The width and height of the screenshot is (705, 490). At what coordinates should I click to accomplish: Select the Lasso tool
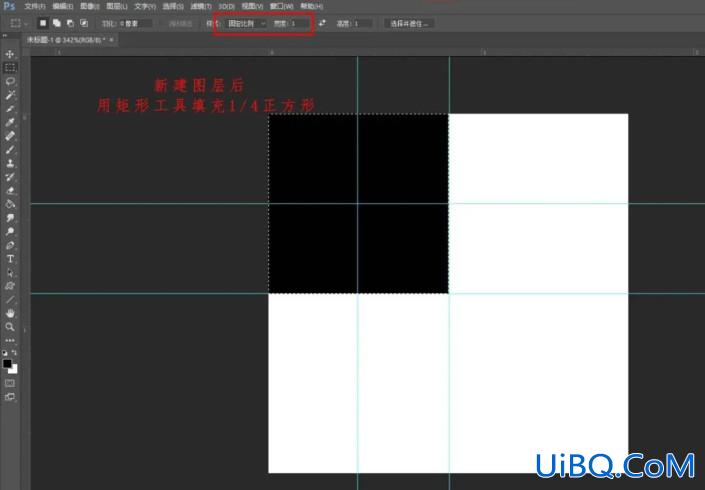point(10,81)
